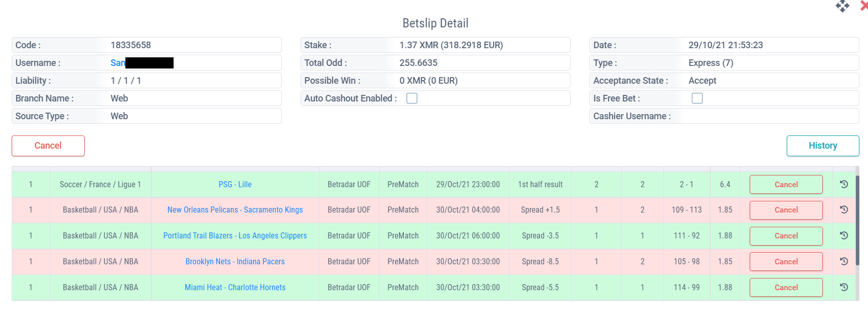Click the Code field value 18335658
The height and width of the screenshot is (312, 868).
pos(130,45)
